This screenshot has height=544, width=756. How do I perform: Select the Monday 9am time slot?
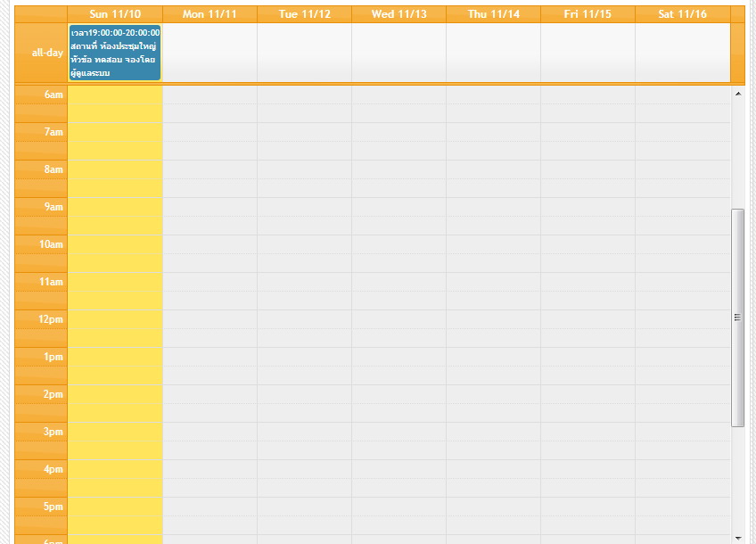210,207
